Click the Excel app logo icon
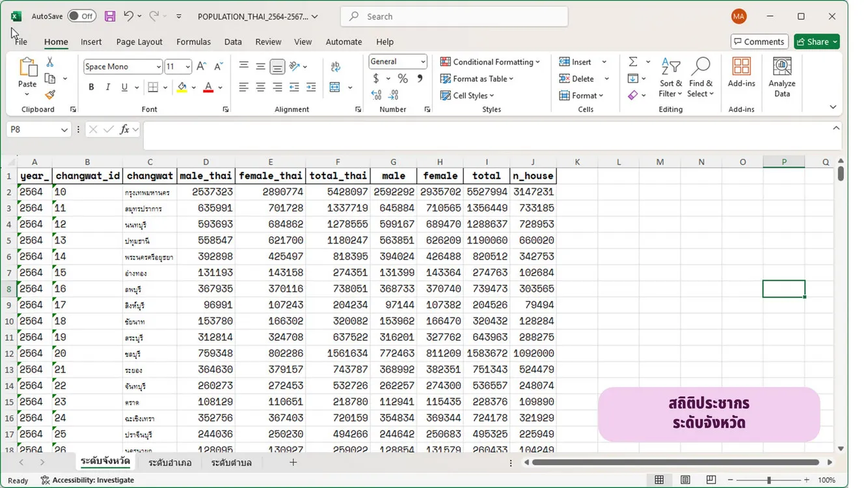The width and height of the screenshot is (868, 488). point(16,16)
